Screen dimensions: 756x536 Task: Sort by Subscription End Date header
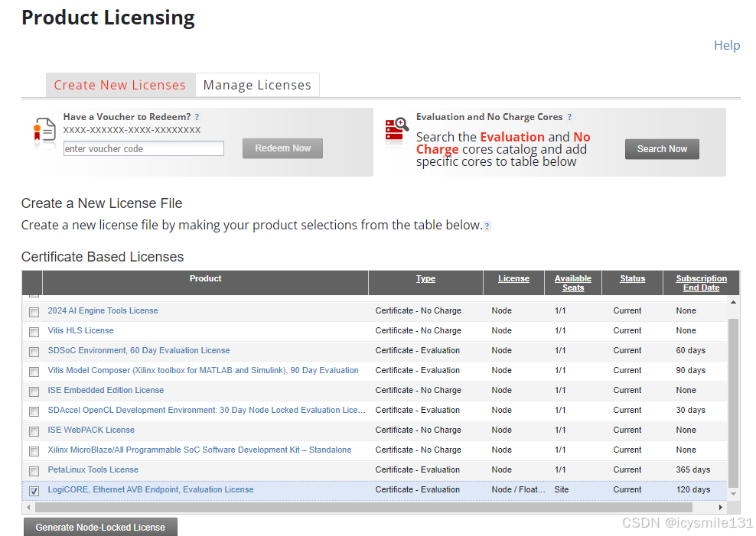click(701, 283)
